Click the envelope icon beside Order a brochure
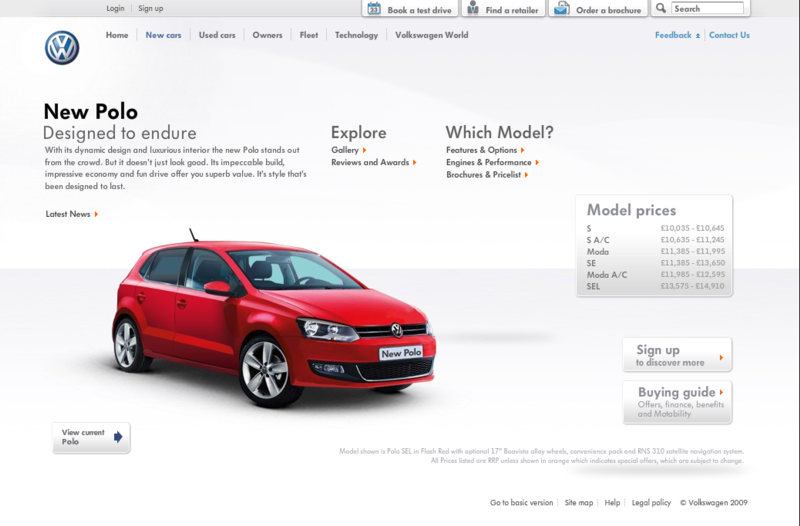 point(562,9)
